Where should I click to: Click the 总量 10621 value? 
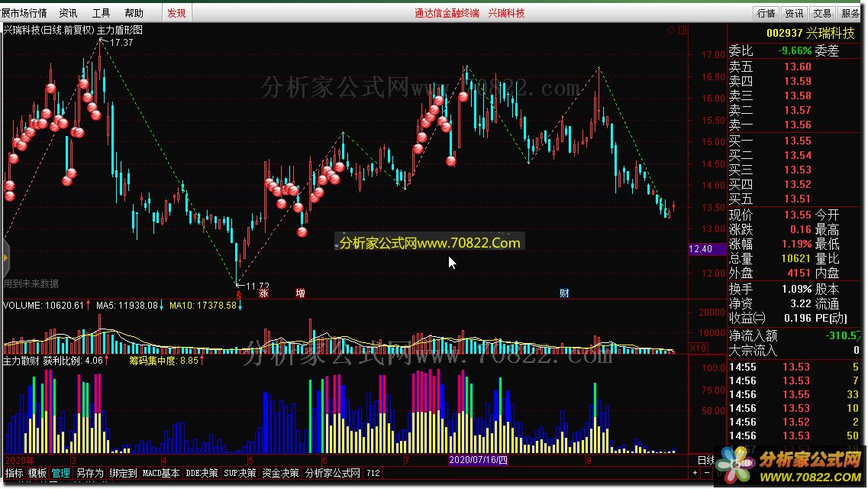796,258
